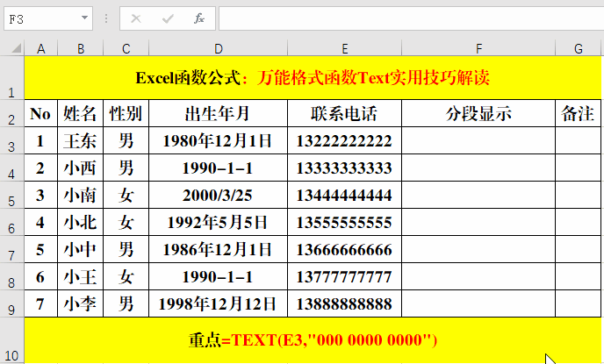Select column D header
This screenshot has width=604, height=364.
click(x=218, y=49)
